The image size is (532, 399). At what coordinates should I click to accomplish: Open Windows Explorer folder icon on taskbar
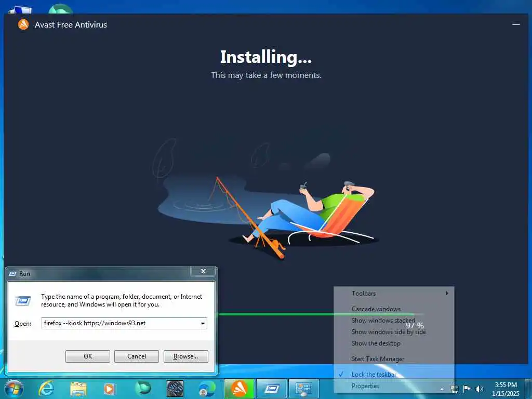tap(78, 389)
